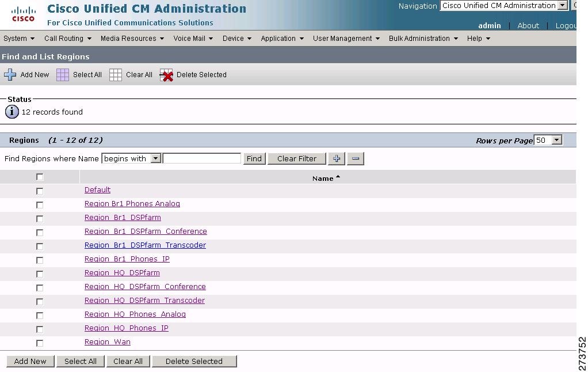Screen dimensions: 588x372
Task: Click the blue plus add-filter button
Action: [337, 158]
